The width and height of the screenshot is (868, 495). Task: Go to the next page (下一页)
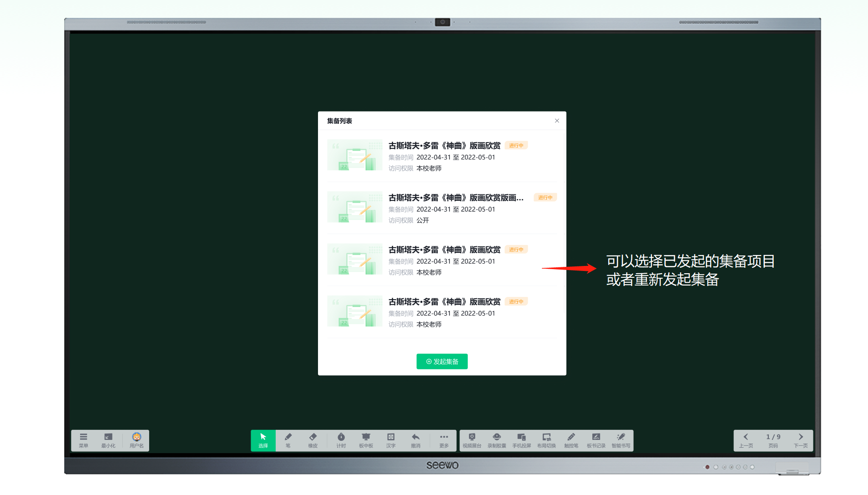click(x=801, y=440)
